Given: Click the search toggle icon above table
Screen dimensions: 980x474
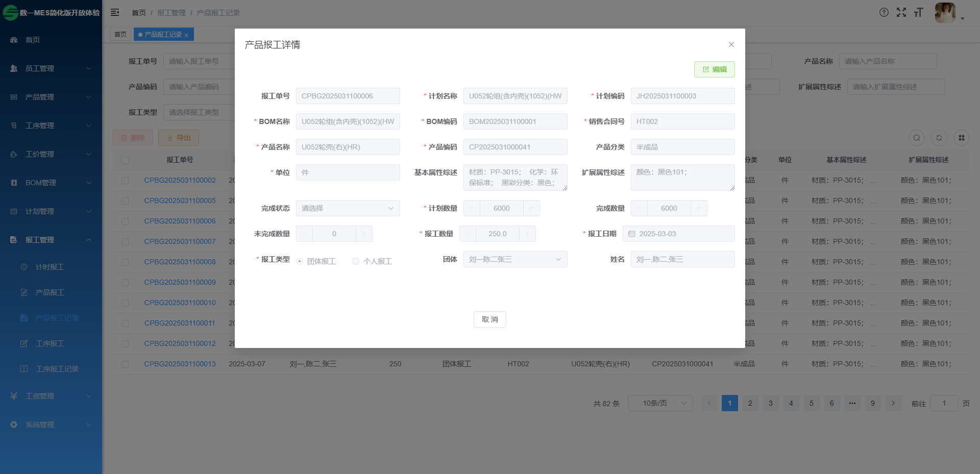Looking at the screenshot, I should pyautogui.click(x=917, y=138).
